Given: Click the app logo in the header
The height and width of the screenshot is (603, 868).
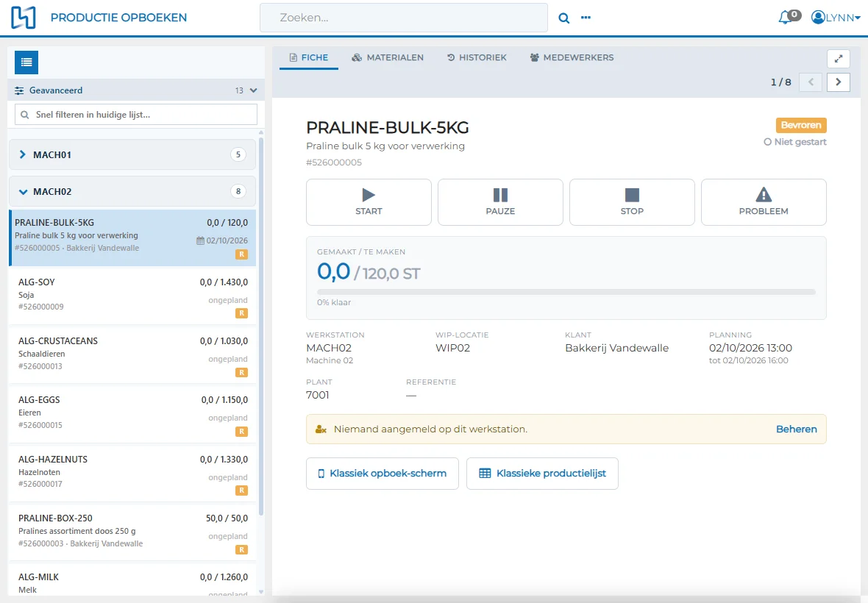Looking at the screenshot, I should click(x=24, y=17).
